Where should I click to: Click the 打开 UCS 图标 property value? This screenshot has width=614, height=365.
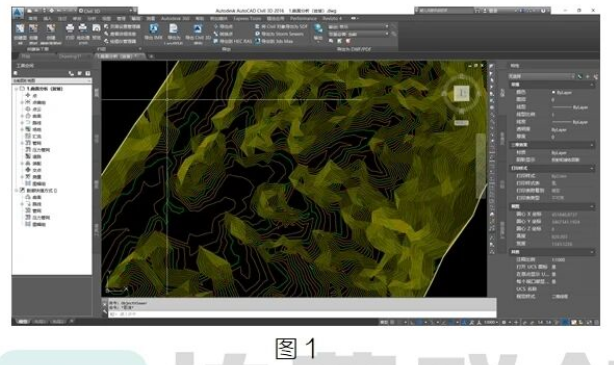coord(554,267)
